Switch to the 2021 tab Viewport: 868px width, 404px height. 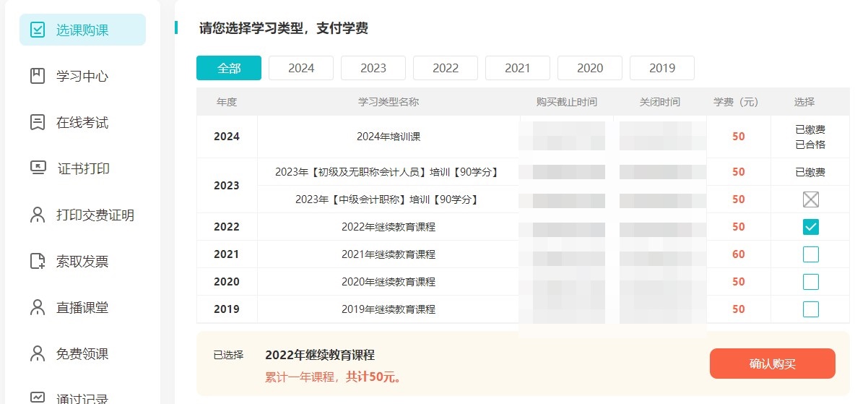tap(518, 68)
